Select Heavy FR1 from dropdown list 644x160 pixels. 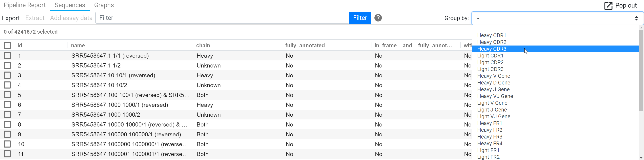point(489,123)
